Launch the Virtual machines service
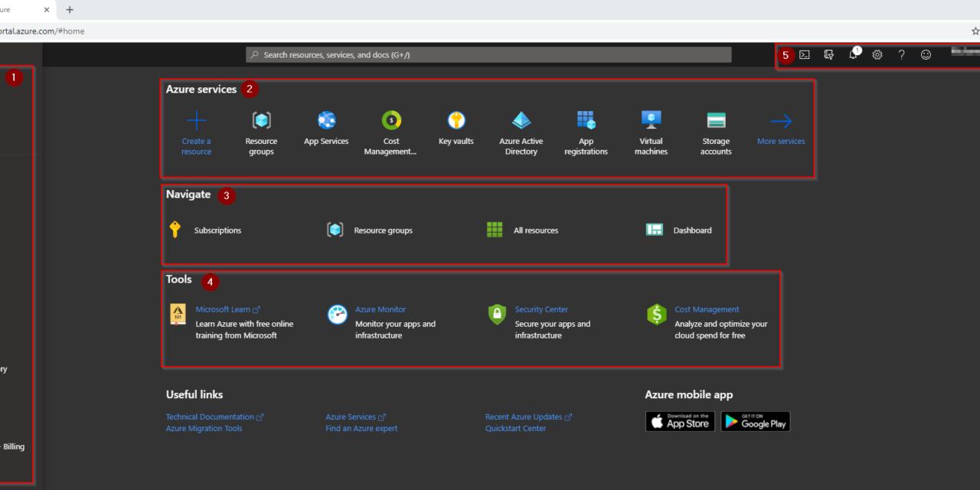980x490 pixels. click(651, 121)
